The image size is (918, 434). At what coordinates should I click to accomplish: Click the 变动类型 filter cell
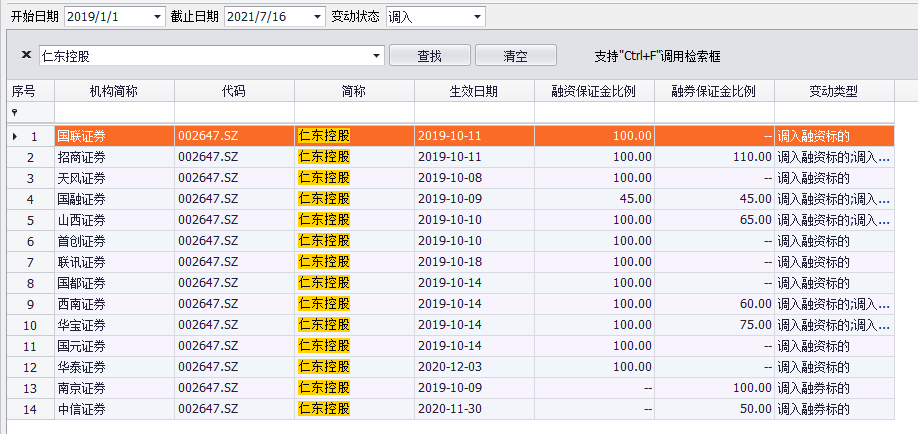(x=834, y=112)
